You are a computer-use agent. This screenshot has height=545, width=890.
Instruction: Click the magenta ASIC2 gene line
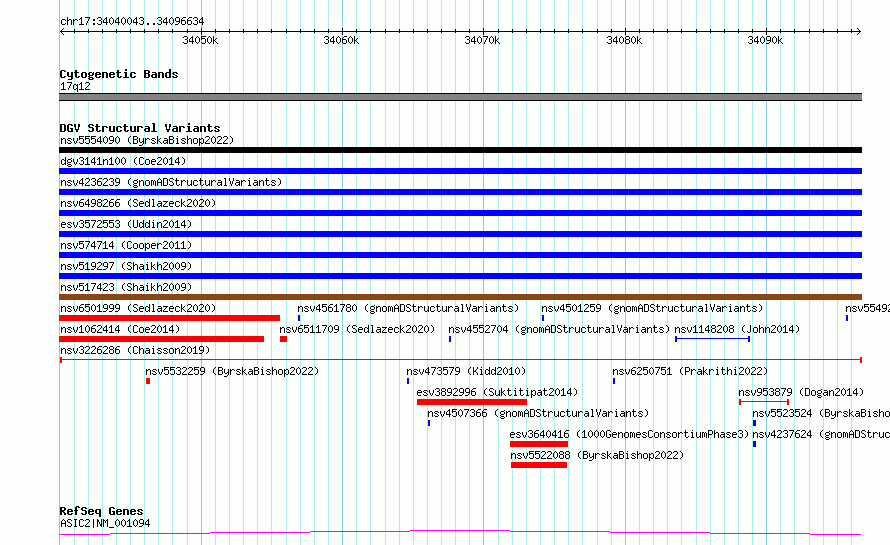click(460, 533)
